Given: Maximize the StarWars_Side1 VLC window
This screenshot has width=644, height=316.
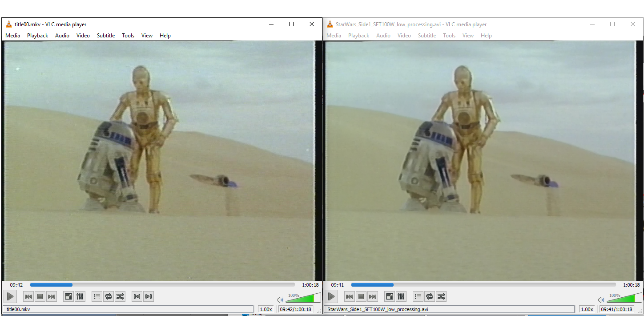Looking at the screenshot, I should [x=612, y=24].
